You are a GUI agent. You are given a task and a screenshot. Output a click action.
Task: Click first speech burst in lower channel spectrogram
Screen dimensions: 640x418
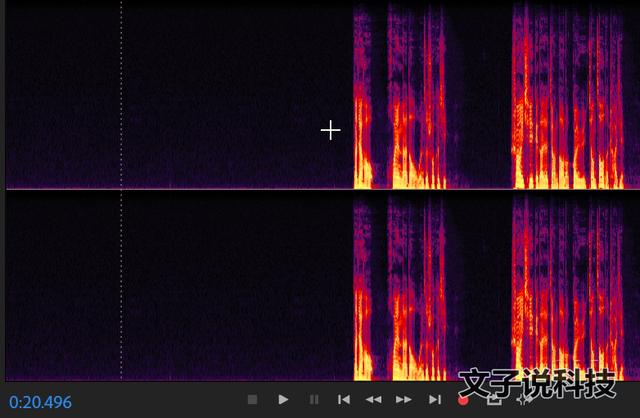coord(363,288)
